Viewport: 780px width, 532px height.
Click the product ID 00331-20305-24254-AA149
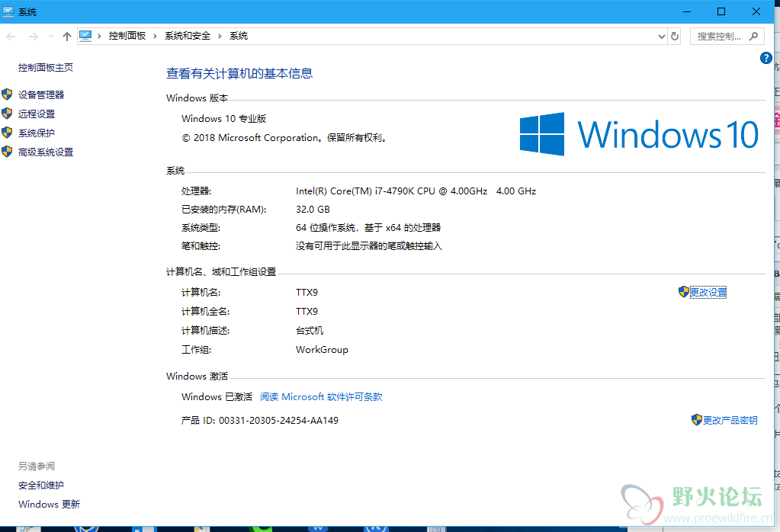point(278,421)
